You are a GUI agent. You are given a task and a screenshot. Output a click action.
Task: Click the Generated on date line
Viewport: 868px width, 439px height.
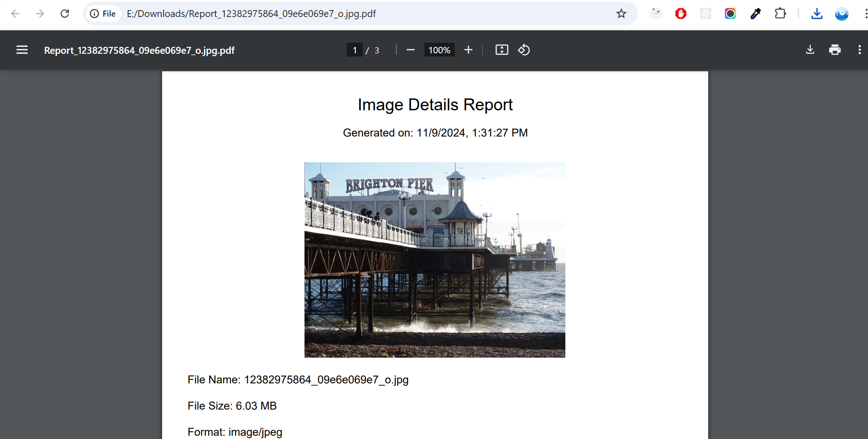[435, 133]
